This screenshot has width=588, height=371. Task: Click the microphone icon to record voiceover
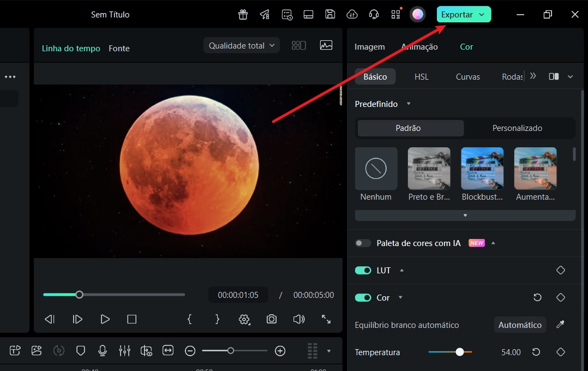coord(103,351)
